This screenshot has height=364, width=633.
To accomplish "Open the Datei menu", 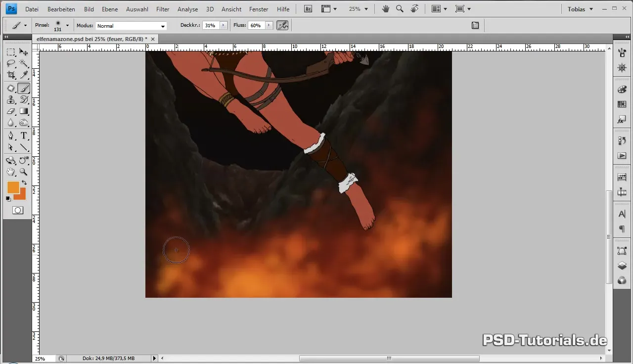I will point(32,9).
